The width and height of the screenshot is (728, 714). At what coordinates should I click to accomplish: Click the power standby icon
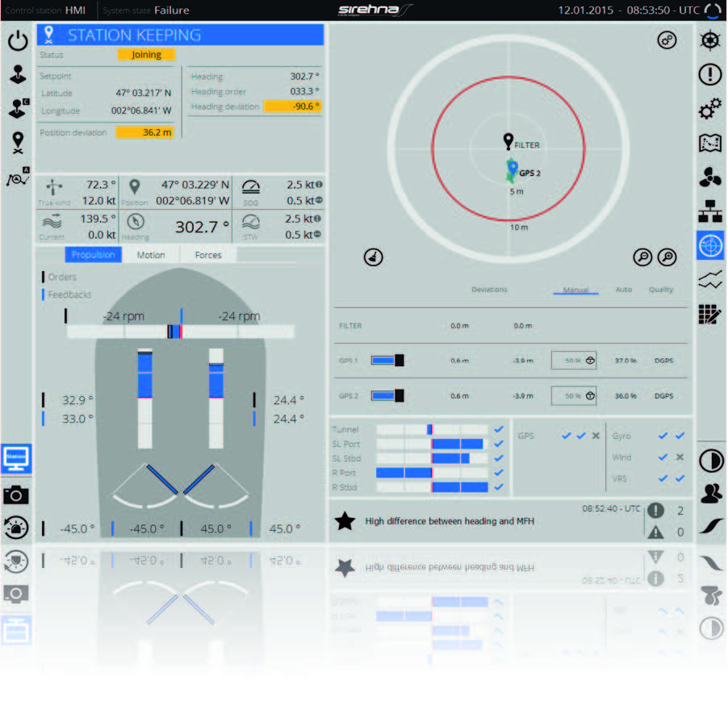click(x=18, y=42)
